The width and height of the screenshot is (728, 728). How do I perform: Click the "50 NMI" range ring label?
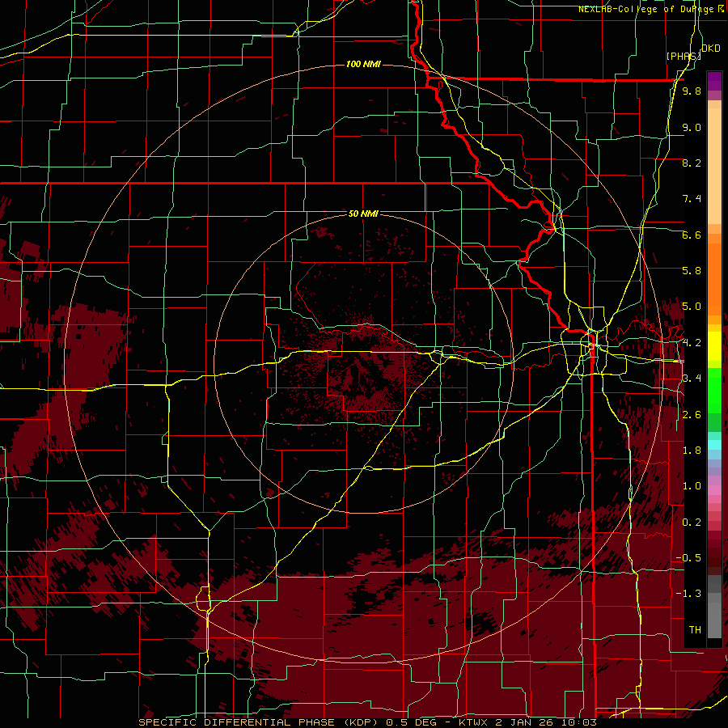[363, 214]
